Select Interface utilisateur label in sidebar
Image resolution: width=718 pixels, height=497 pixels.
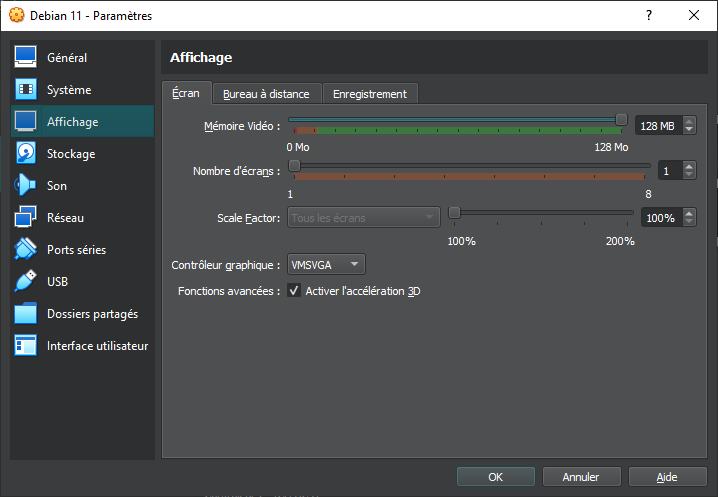point(98,346)
